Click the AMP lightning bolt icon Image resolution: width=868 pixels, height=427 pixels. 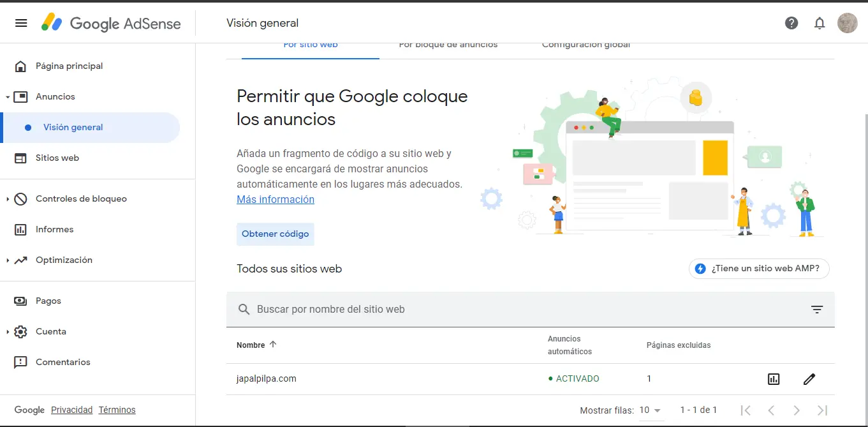pos(700,269)
